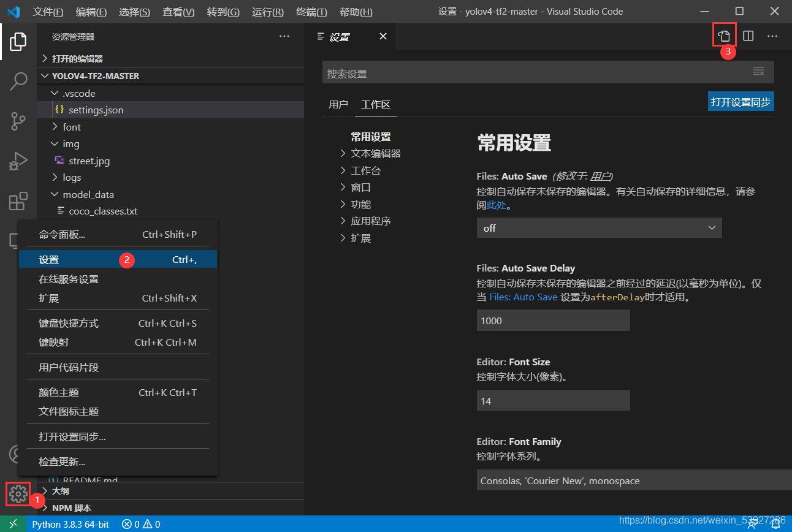Screen dimensions: 792x532
Task: Follow the 此处 auto save link
Action: tap(497, 205)
